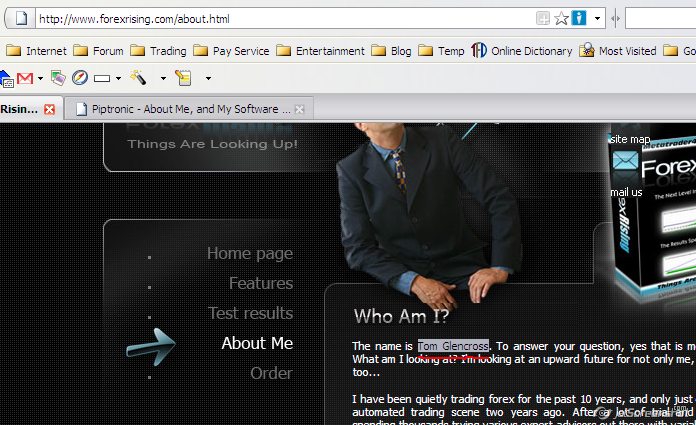This screenshot has width=696, height=425.
Task: Open the Test results page link
Action: pyautogui.click(x=251, y=313)
